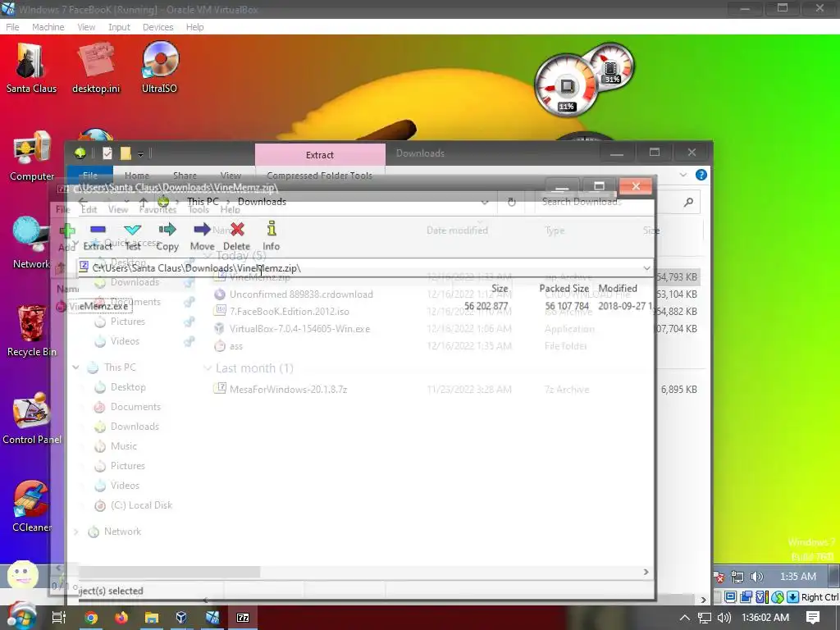
Task: Select Unconfirmed 889838.crdownload file
Action: (x=301, y=294)
